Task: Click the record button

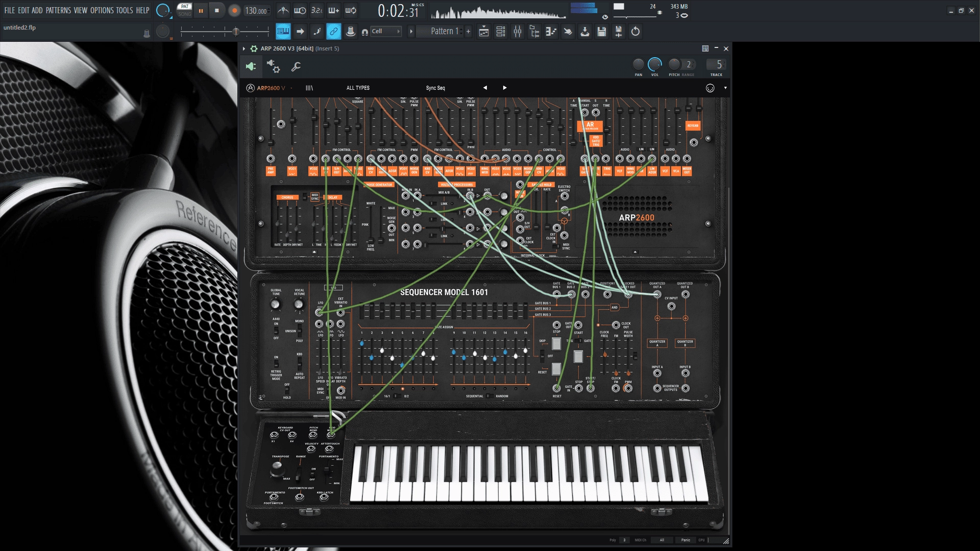Action: (234, 10)
